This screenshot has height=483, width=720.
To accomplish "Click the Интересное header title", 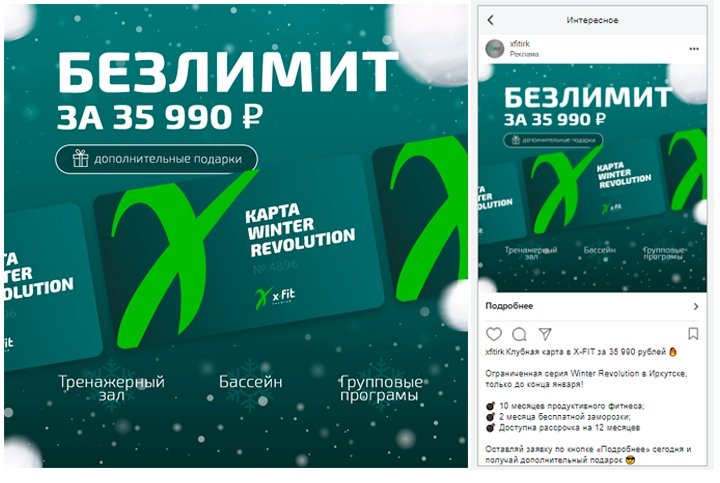I will [592, 20].
